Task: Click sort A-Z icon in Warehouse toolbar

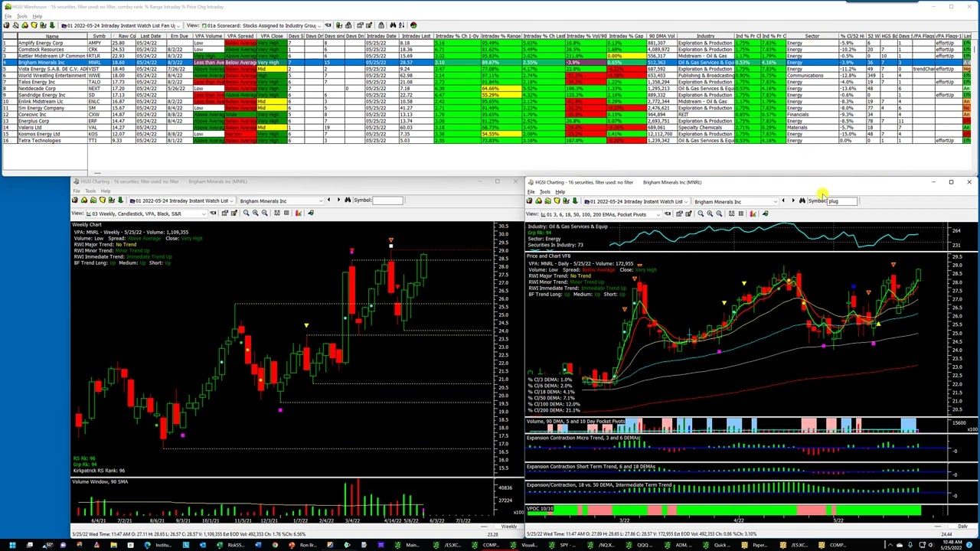Action: [401, 25]
